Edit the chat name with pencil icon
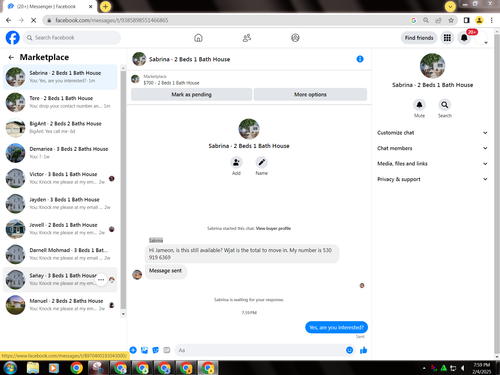The image size is (500, 375). point(262,162)
